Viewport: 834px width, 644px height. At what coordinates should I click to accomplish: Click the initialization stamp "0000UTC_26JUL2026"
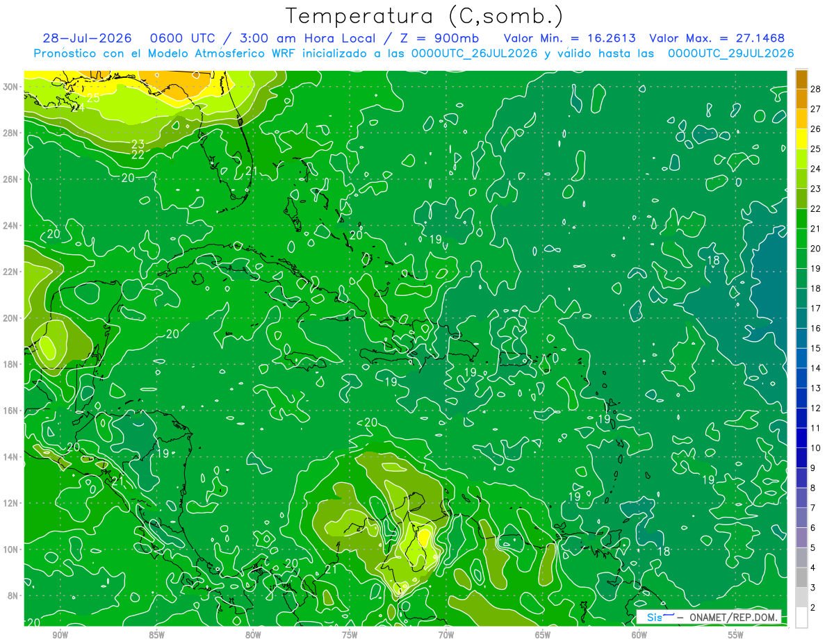474,53
